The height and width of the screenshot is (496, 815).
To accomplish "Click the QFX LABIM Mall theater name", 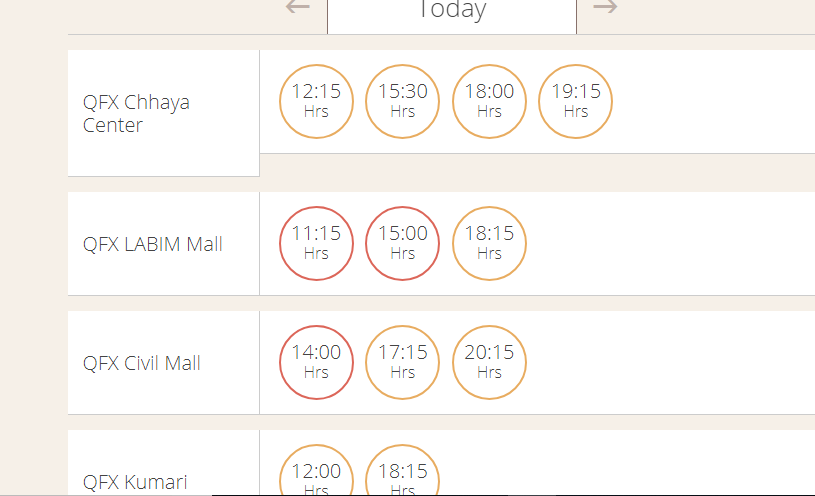I will pyautogui.click(x=153, y=244).
